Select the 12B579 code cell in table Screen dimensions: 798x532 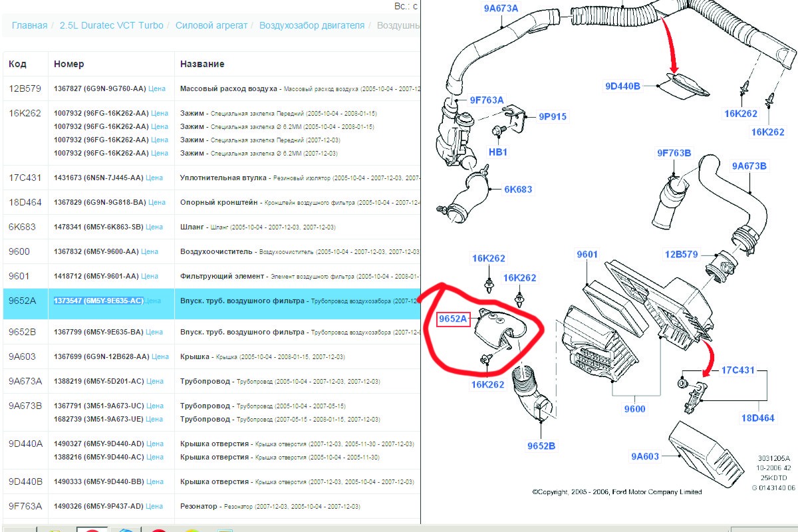25,88
